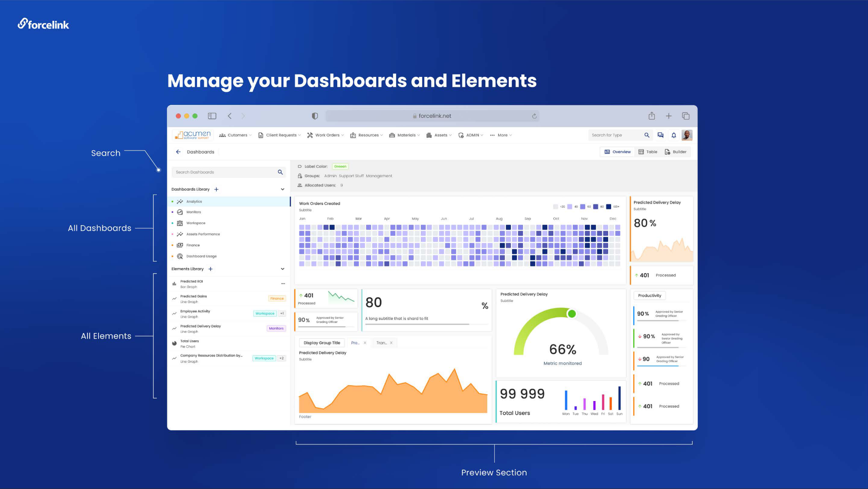Click the messages chat icon in top bar

point(660,135)
